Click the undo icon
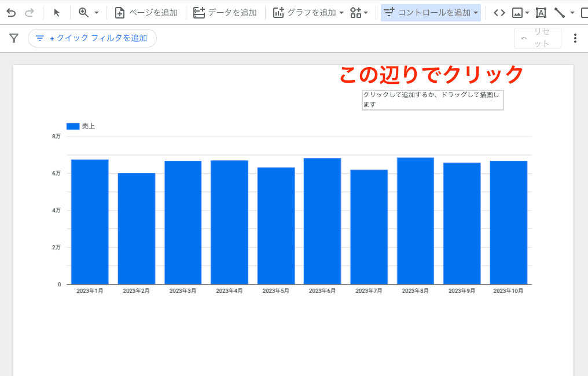The image size is (588, 376). click(x=10, y=12)
